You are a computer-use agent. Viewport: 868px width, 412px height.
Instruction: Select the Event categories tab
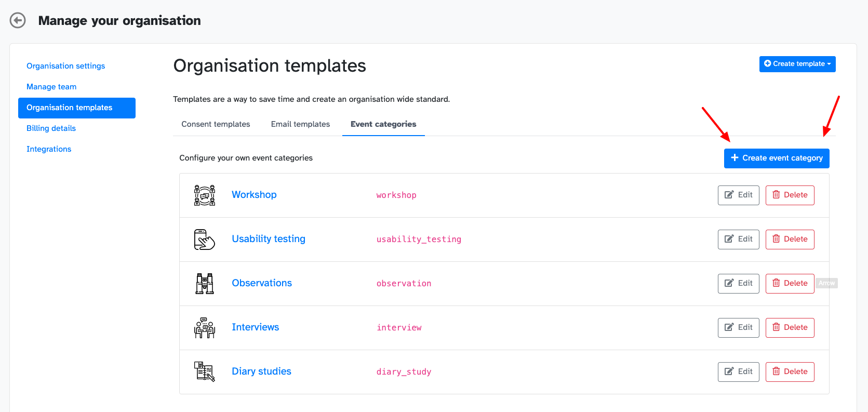click(383, 124)
